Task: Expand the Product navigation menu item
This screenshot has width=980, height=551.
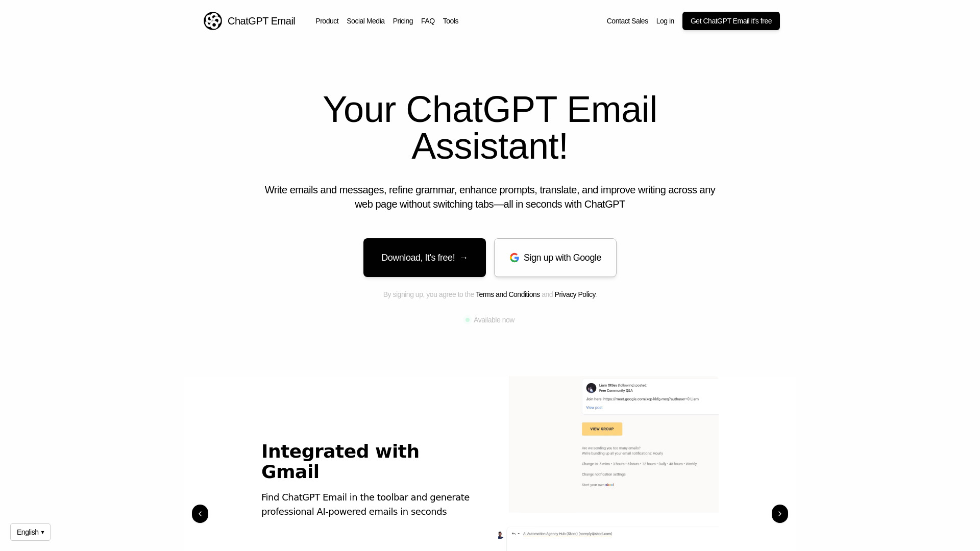Action: 327,21
